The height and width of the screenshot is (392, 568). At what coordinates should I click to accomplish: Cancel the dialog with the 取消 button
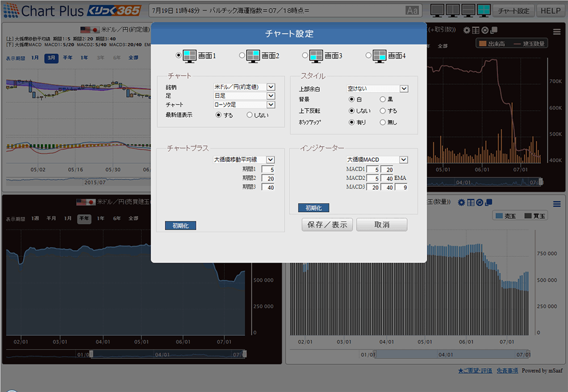pyautogui.click(x=382, y=224)
